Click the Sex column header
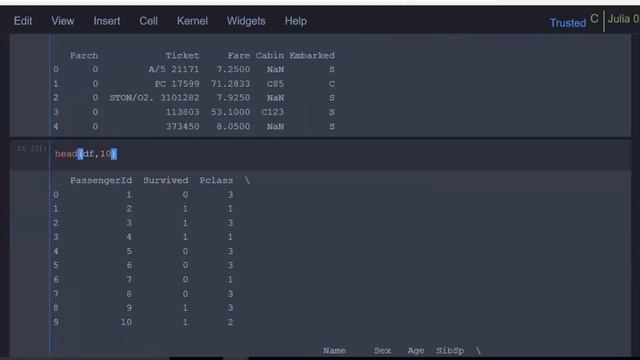 click(x=382, y=351)
